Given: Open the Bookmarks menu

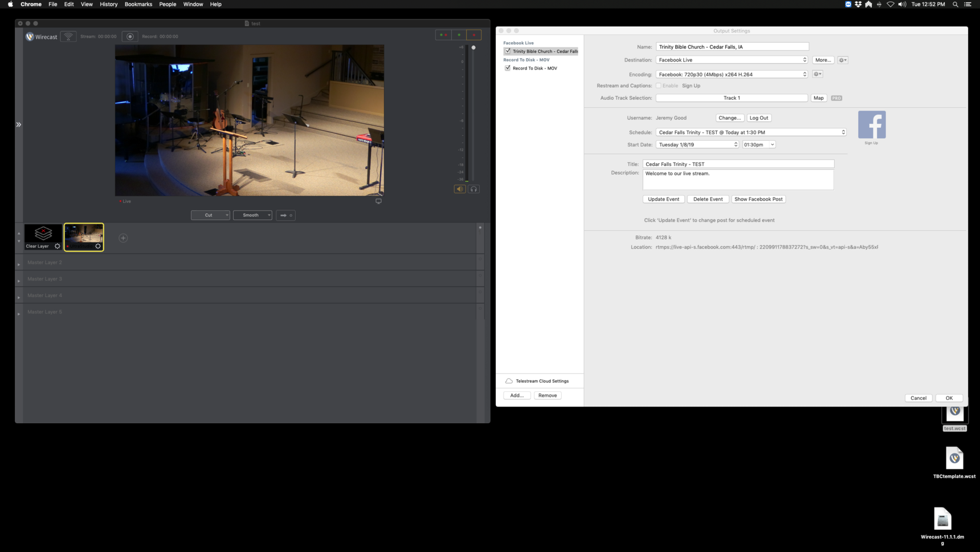Looking at the screenshot, I should click(x=138, y=4).
